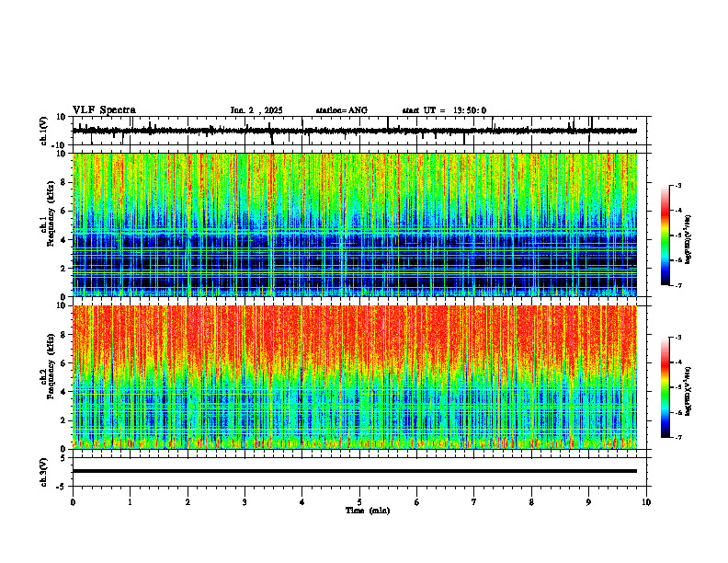Click the "-3" tick on ch.2 colorbar
728x563 pixels.
[x=678, y=338]
